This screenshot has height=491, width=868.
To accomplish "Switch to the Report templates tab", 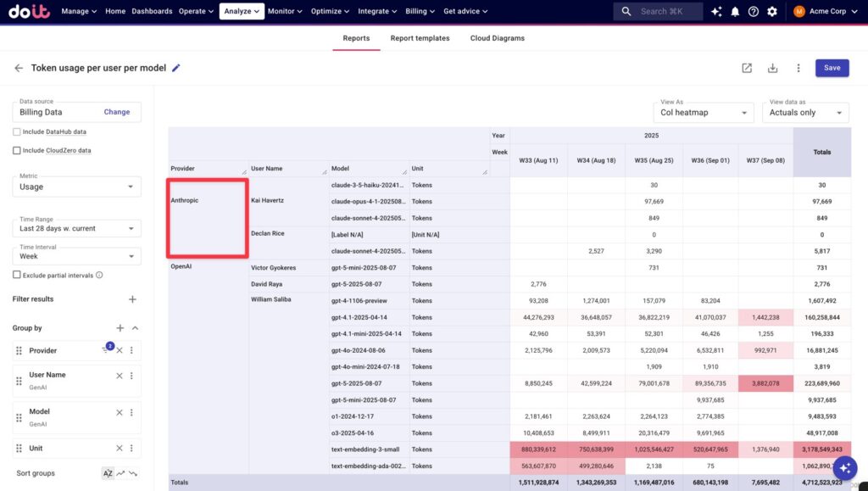I will click(420, 38).
